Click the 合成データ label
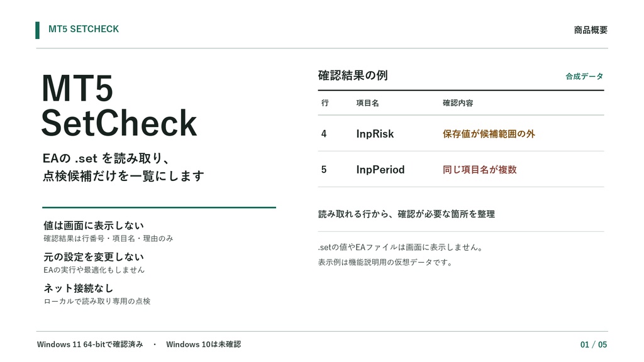This screenshot has width=644, height=362. (x=584, y=76)
